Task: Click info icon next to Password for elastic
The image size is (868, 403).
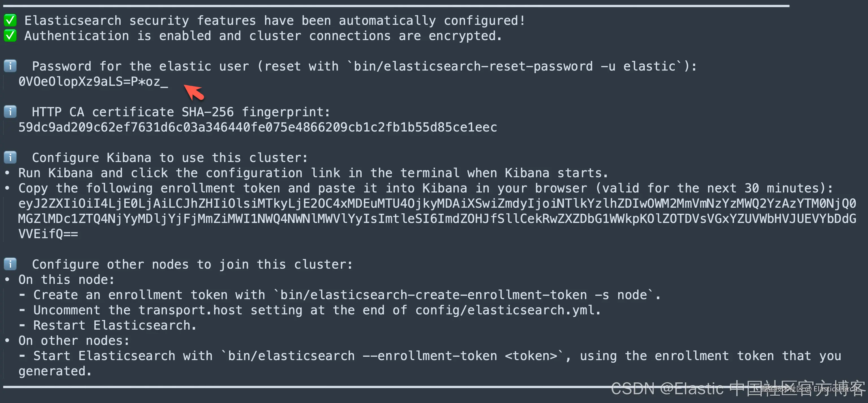Action: (x=10, y=66)
